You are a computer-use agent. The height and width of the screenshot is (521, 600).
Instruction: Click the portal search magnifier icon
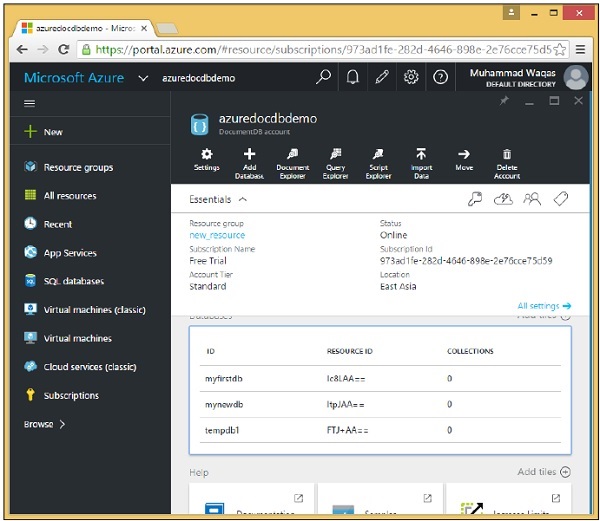click(x=323, y=77)
